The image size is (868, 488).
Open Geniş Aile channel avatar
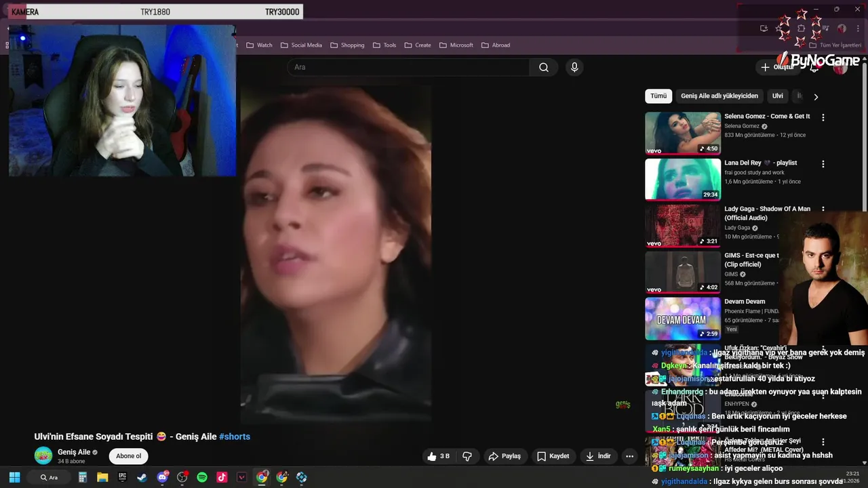[x=43, y=456]
